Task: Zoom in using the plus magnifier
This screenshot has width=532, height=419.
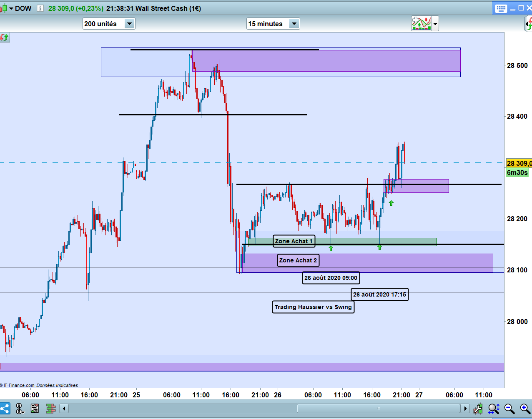Action: [525, 409]
